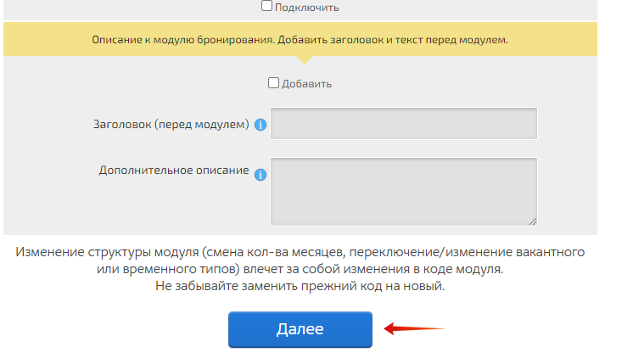633x364 pixels.
Task: Enable the Добавить checkbox
Action: point(273,83)
